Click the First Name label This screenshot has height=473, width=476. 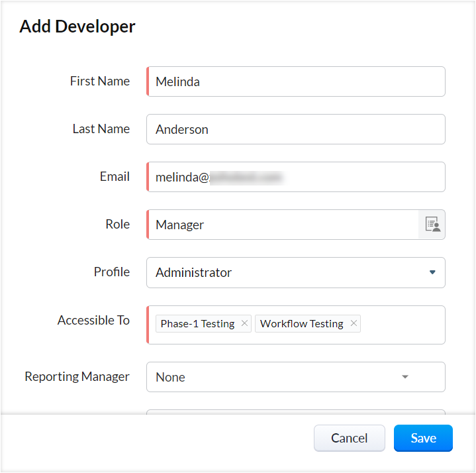(x=100, y=81)
